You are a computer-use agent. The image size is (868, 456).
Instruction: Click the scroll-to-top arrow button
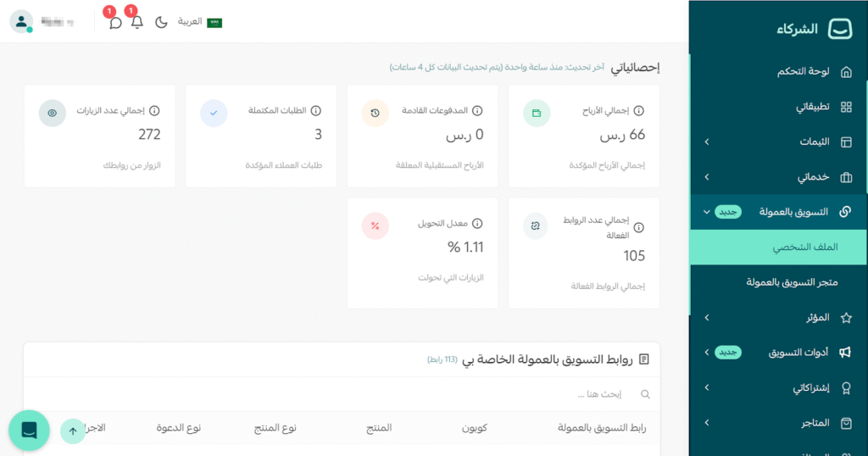point(73,431)
